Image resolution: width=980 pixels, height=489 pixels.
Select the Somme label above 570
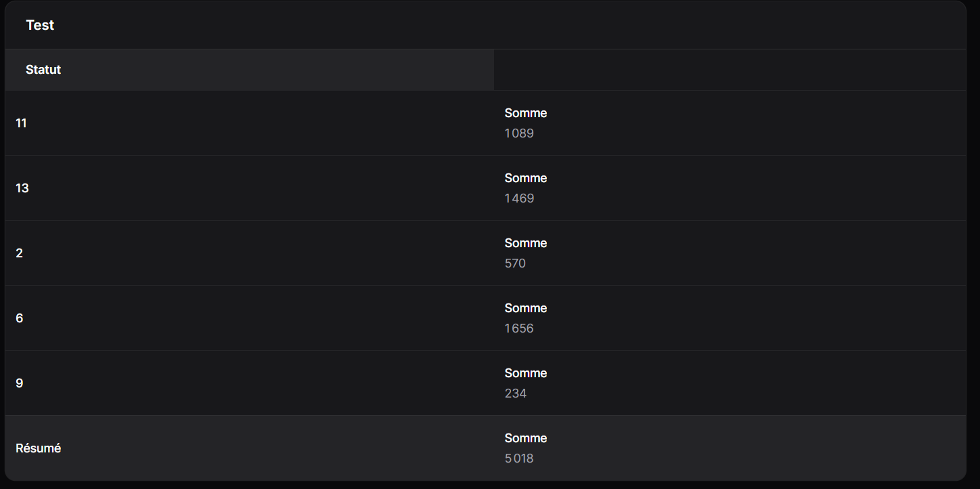click(x=526, y=243)
